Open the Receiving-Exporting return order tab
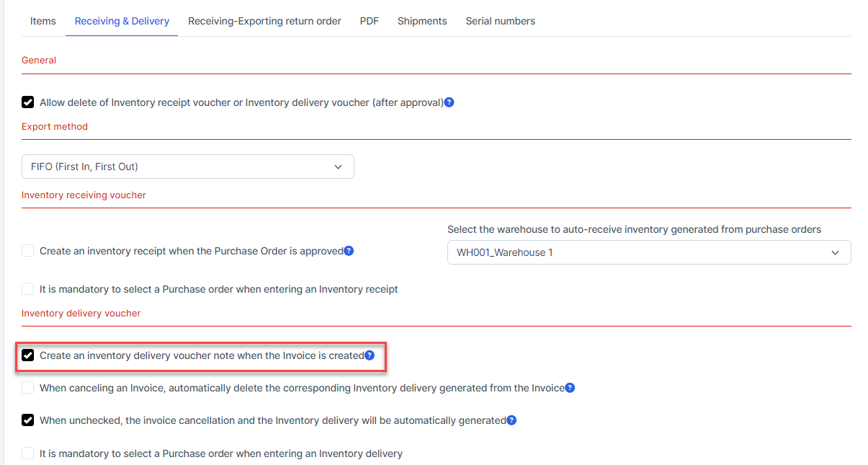The height and width of the screenshot is (465, 868). click(x=264, y=21)
